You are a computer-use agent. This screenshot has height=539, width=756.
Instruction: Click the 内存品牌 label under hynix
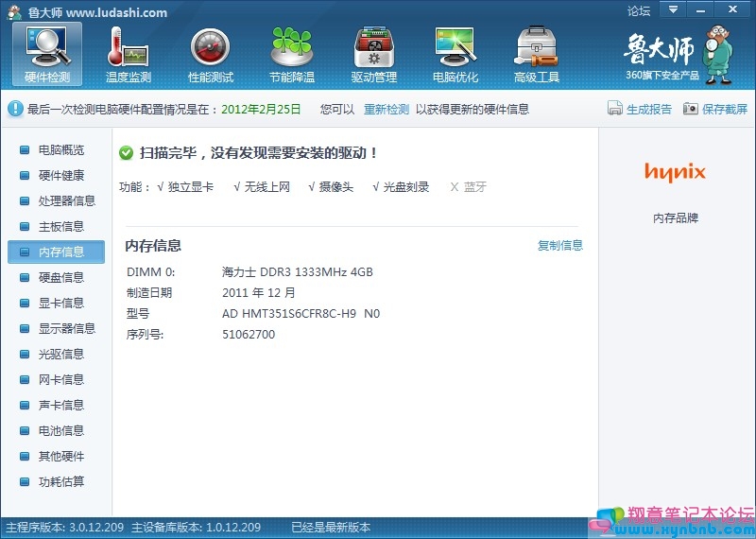click(x=676, y=218)
